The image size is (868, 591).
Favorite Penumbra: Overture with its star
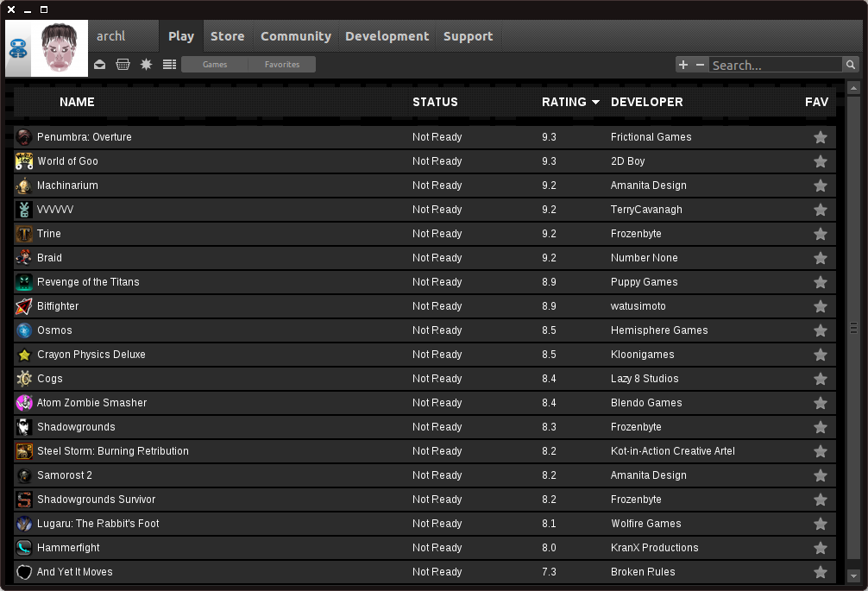[821, 136]
